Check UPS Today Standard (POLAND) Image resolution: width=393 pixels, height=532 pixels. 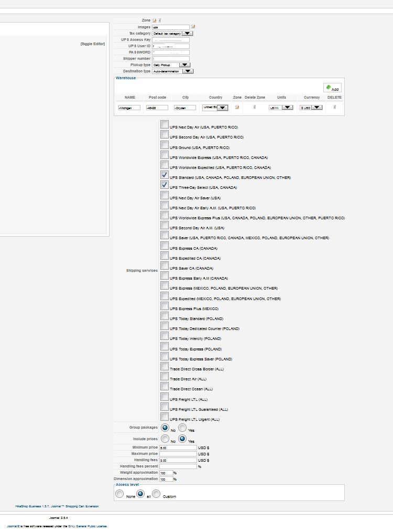click(x=165, y=316)
